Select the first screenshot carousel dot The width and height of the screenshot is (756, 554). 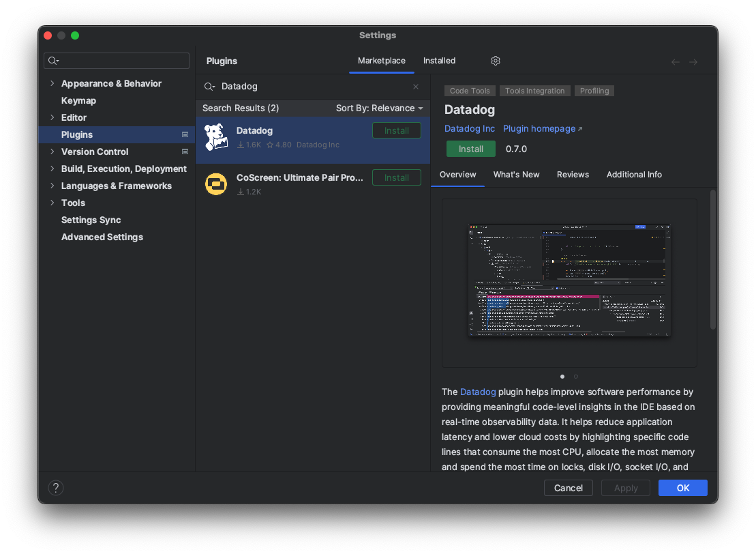click(x=562, y=377)
